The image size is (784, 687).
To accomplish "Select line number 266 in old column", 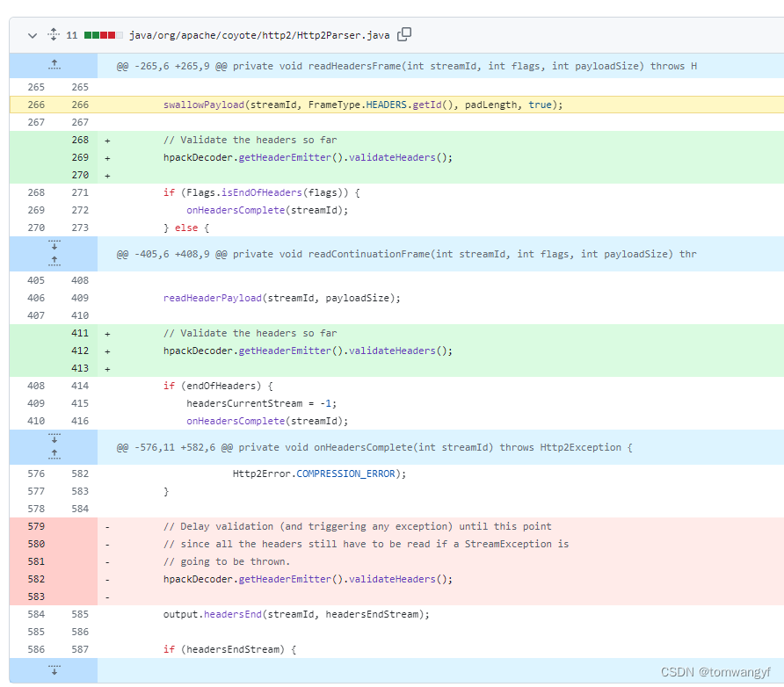I will (x=36, y=105).
